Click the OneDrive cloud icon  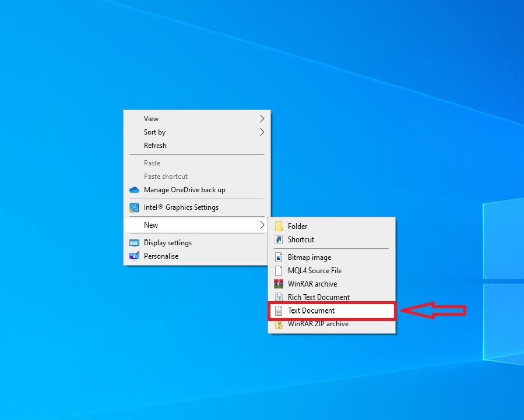(x=134, y=190)
